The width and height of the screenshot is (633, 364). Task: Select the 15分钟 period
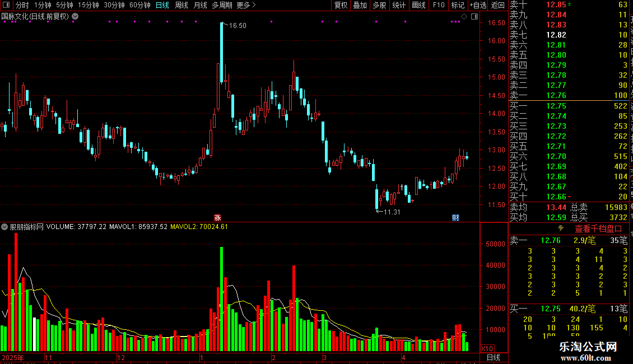tap(88, 5)
